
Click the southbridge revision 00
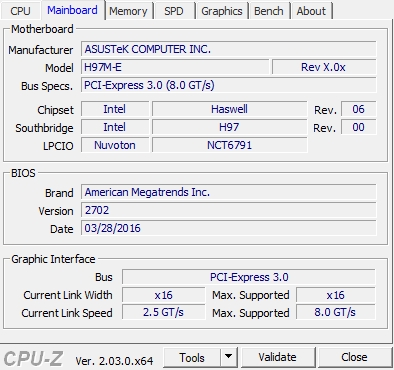click(359, 127)
